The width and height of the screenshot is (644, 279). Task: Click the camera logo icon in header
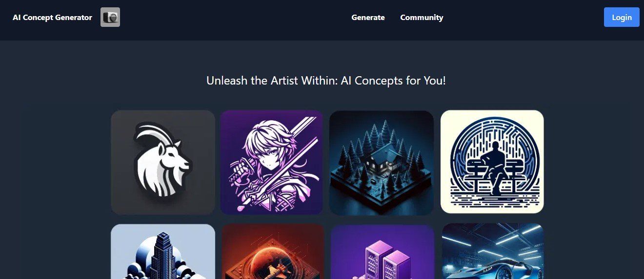click(x=110, y=17)
